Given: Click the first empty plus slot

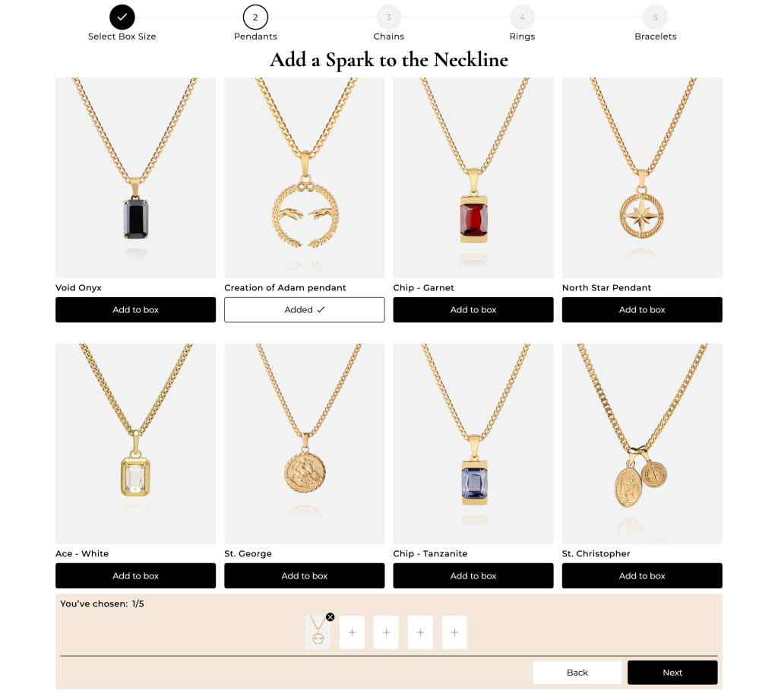Looking at the screenshot, I should coord(352,632).
